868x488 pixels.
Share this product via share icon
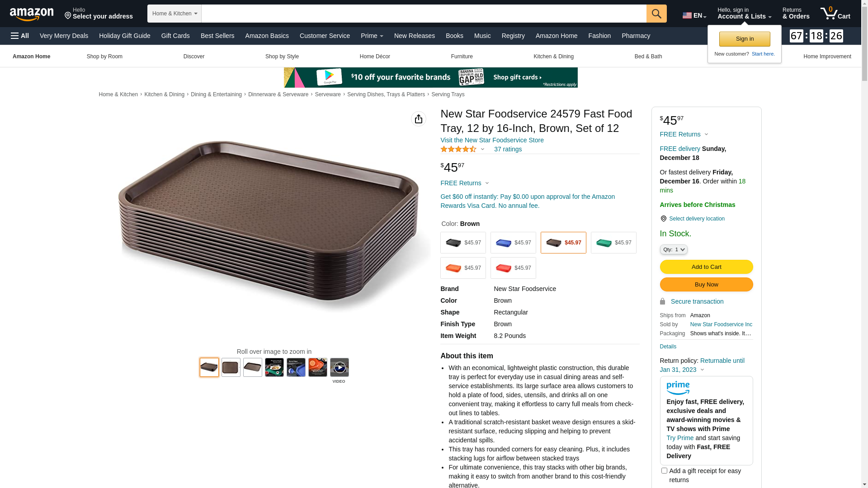point(418,119)
